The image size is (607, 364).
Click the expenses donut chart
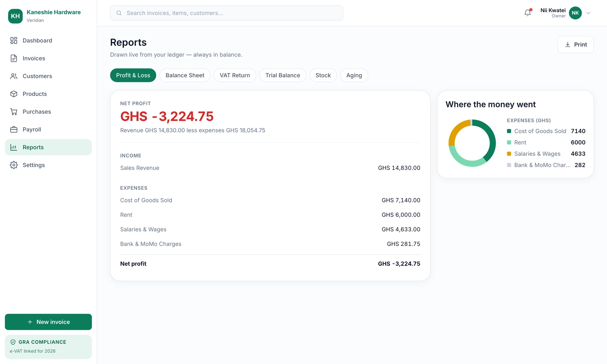(472, 143)
